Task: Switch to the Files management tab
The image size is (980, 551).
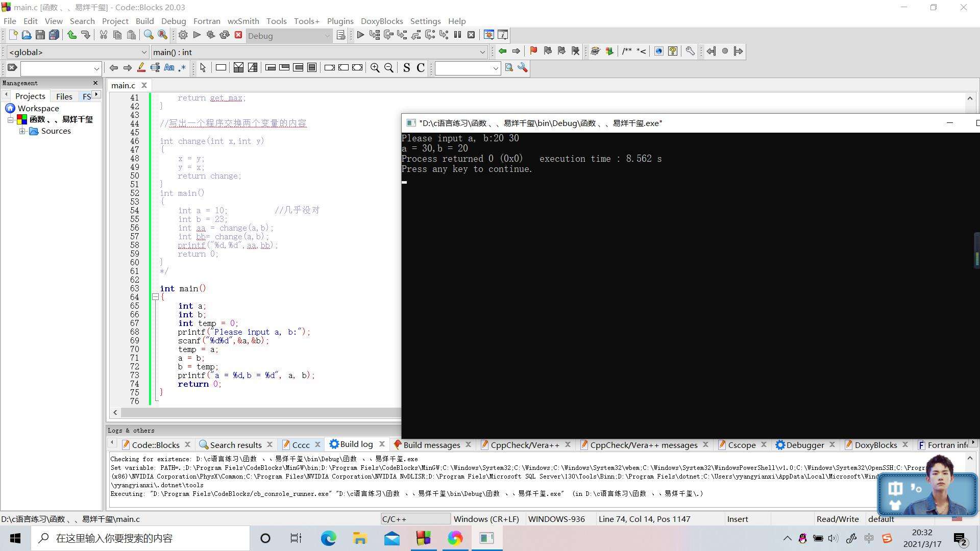Action: tap(64, 96)
